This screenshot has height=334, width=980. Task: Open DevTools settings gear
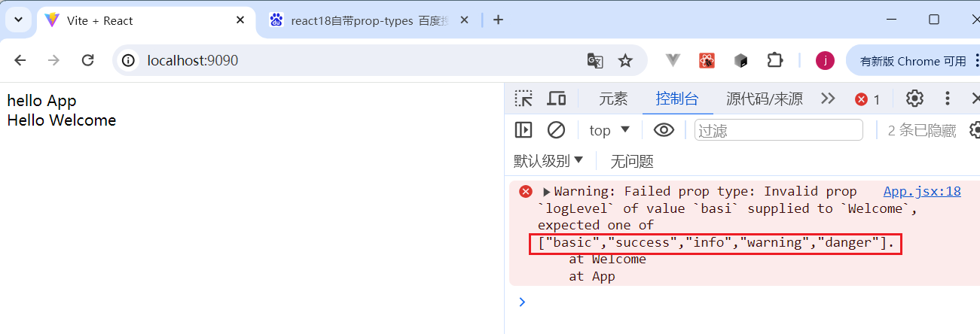point(914,99)
